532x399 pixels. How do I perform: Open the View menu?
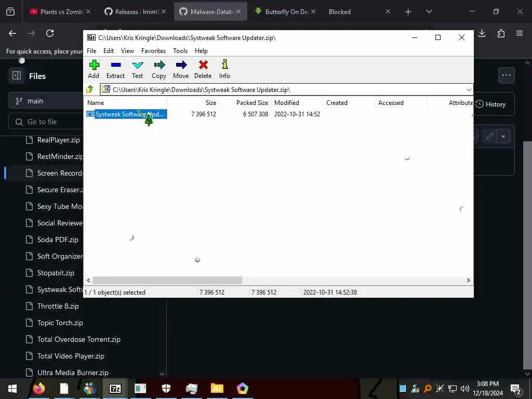(128, 51)
